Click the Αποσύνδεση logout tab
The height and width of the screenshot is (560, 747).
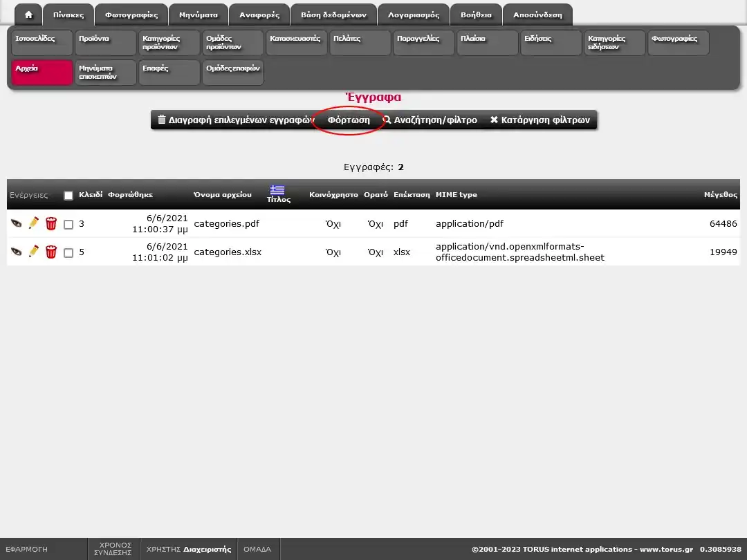click(537, 15)
